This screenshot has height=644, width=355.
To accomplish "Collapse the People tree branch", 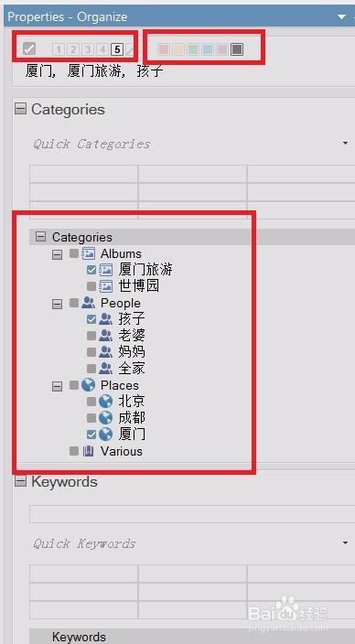I will [58, 304].
